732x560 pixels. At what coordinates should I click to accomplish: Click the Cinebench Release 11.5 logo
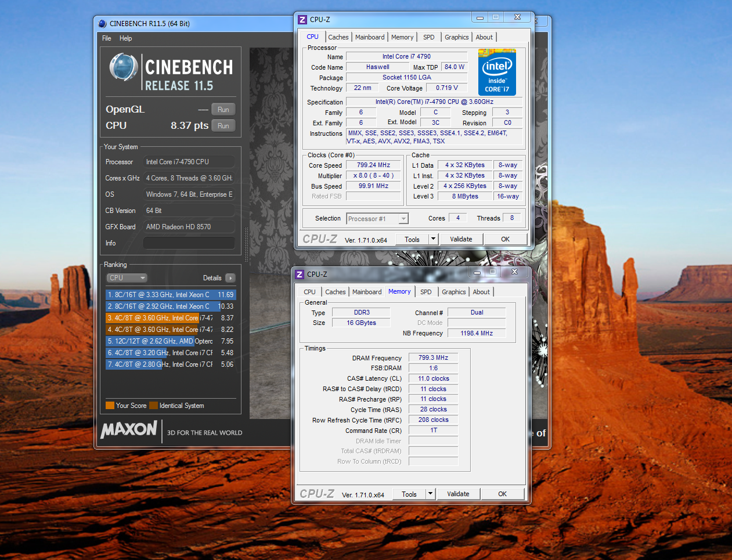[171, 73]
